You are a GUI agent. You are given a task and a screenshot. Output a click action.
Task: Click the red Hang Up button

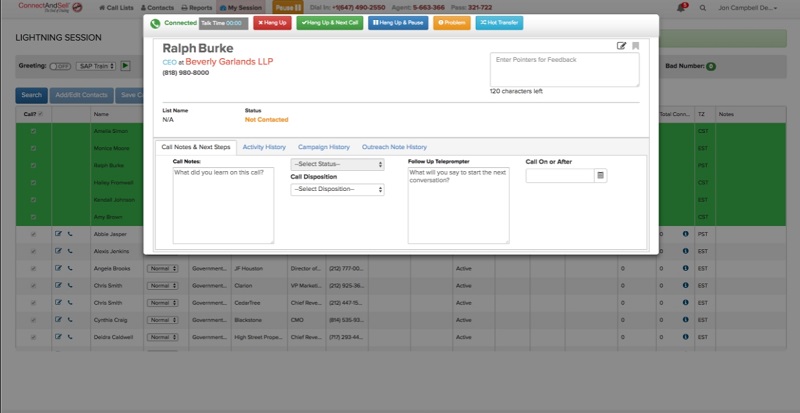pos(272,23)
